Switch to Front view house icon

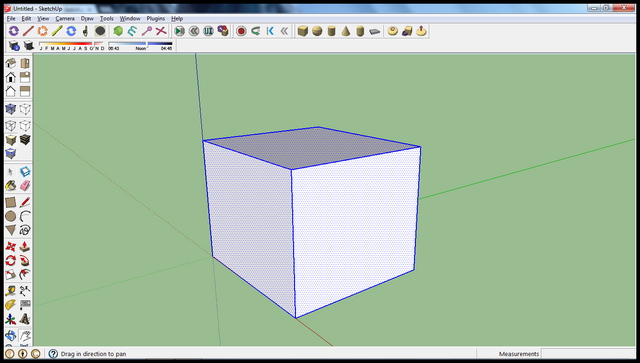tap(11, 77)
